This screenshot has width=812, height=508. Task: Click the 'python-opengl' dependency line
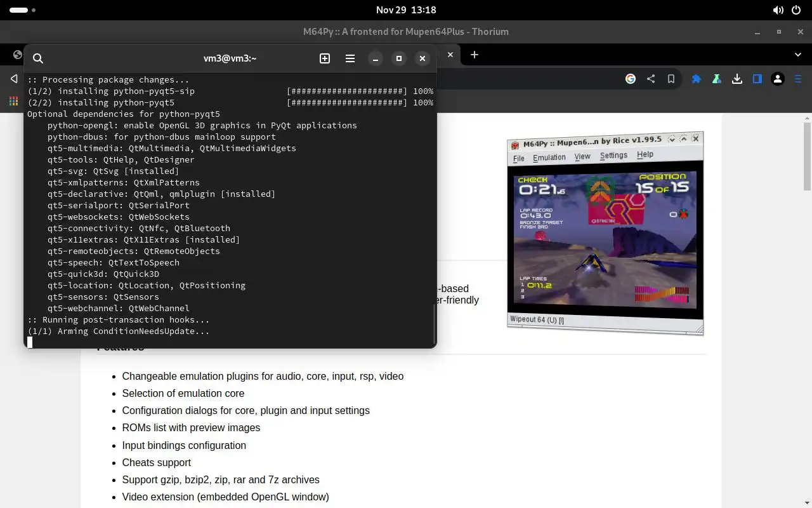pyautogui.click(x=202, y=125)
